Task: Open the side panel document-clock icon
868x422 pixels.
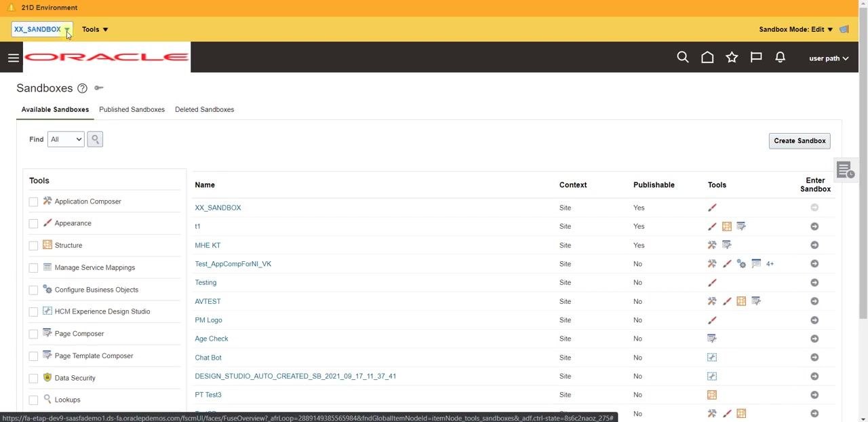Action: (x=846, y=170)
